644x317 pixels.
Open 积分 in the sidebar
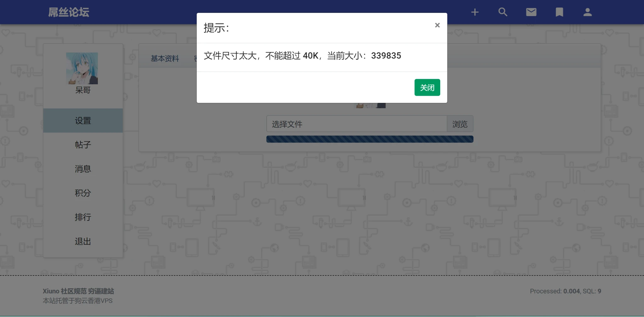point(83,193)
